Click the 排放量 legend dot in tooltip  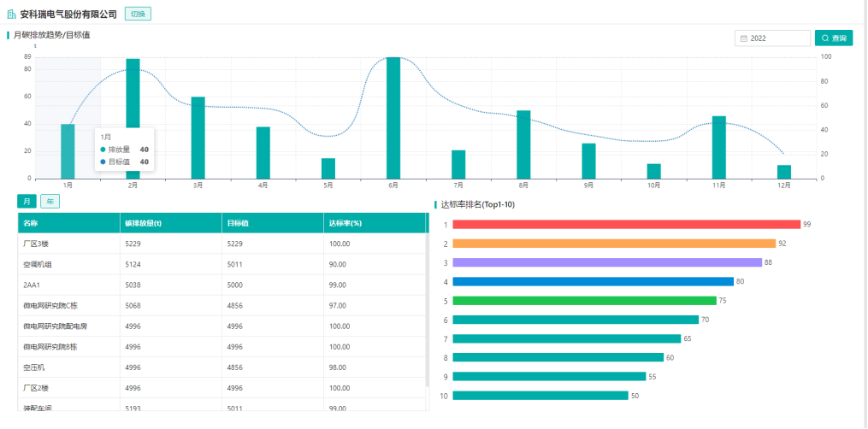103,150
